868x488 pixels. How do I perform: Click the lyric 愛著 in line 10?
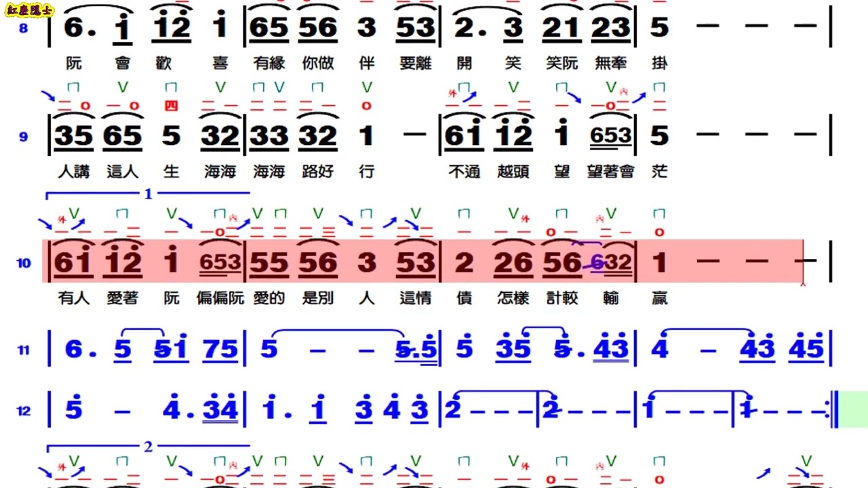coord(123,298)
